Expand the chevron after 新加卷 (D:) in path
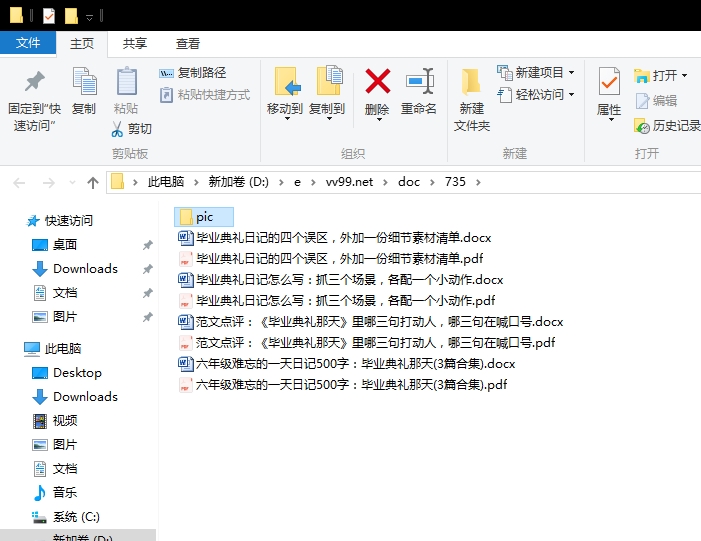The height and width of the screenshot is (541, 701). coord(281,182)
